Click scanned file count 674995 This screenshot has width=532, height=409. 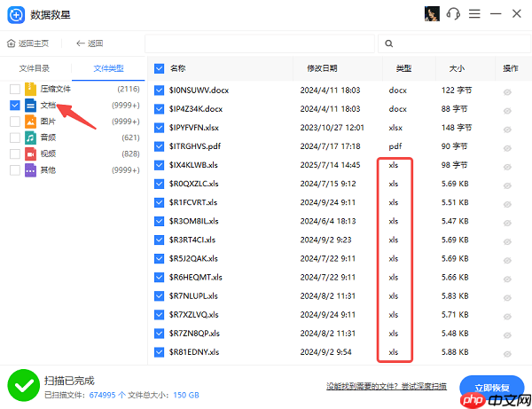pyautogui.click(x=103, y=395)
